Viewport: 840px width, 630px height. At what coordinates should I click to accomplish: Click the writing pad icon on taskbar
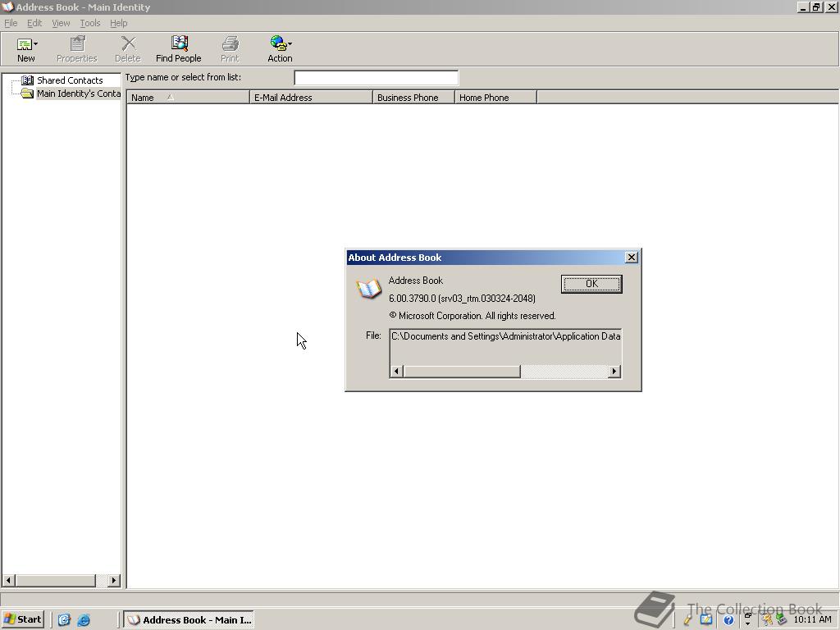click(706, 620)
